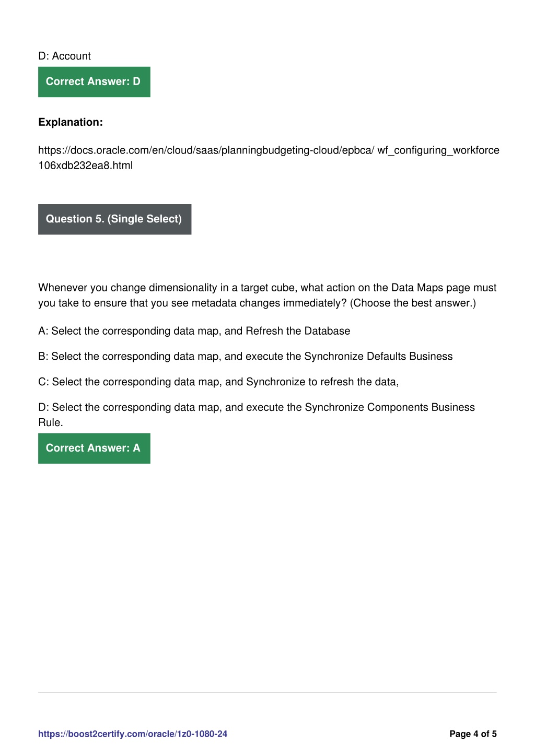Click the wf_configuring_workforce URL segment
Screen dimensions: 535x756
(438, 150)
